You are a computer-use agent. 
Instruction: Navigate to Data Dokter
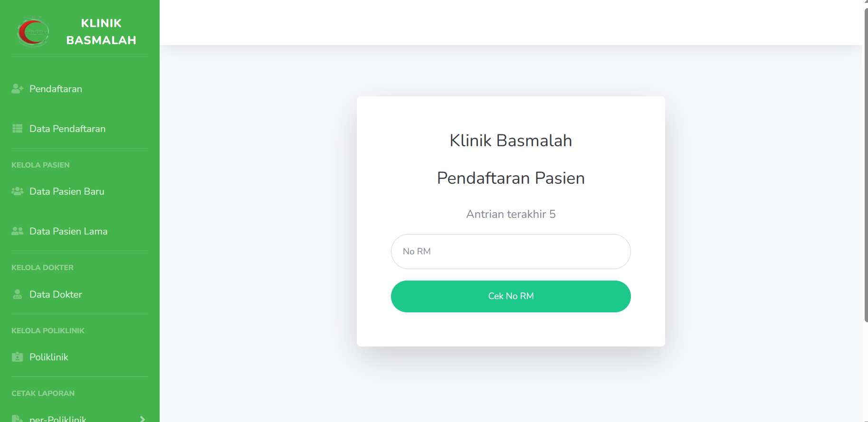pyautogui.click(x=56, y=294)
